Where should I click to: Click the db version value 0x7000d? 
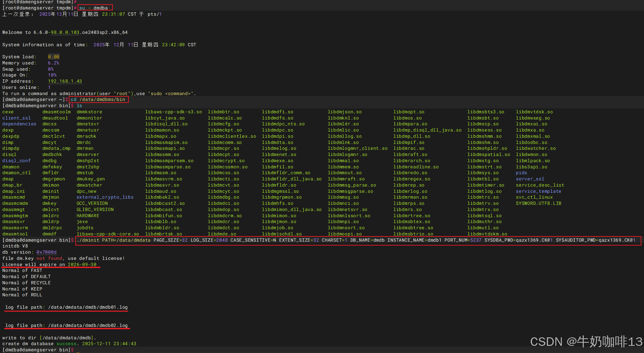46,252
